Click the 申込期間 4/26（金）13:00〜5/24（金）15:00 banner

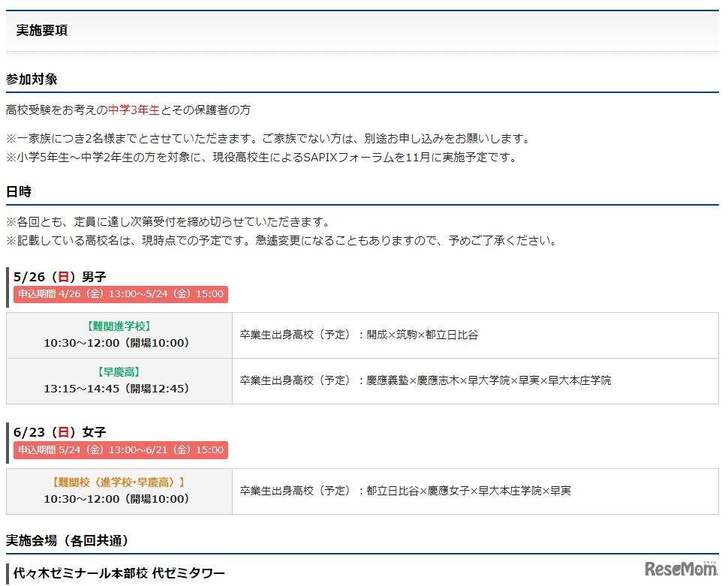click(x=120, y=294)
